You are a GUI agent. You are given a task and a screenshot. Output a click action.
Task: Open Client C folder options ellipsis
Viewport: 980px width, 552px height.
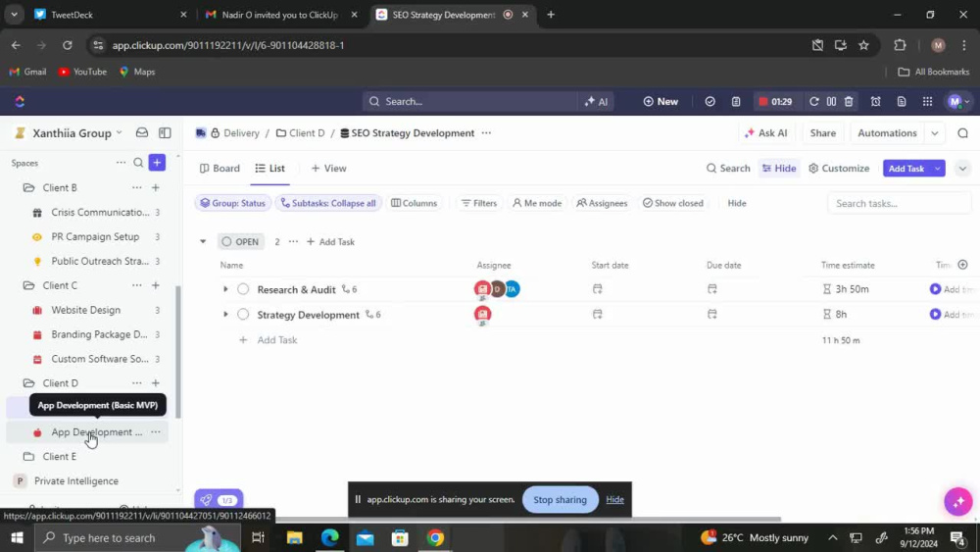click(137, 285)
